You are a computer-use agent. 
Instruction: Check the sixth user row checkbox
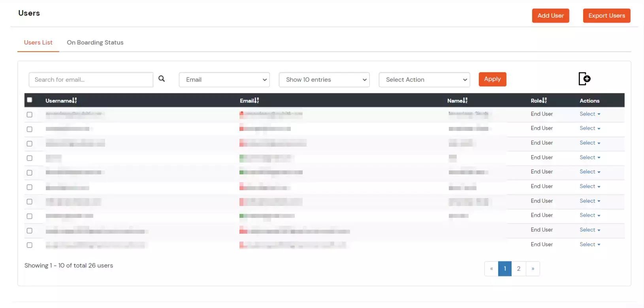click(30, 187)
